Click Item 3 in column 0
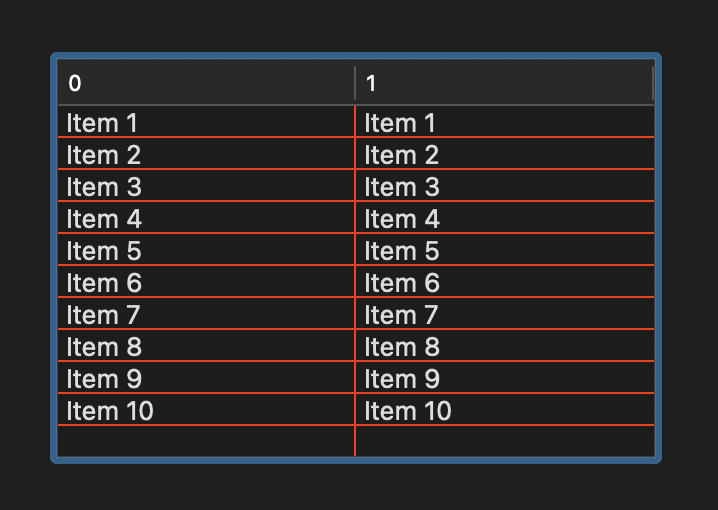This screenshot has width=718, height=510. click(103, 187)
